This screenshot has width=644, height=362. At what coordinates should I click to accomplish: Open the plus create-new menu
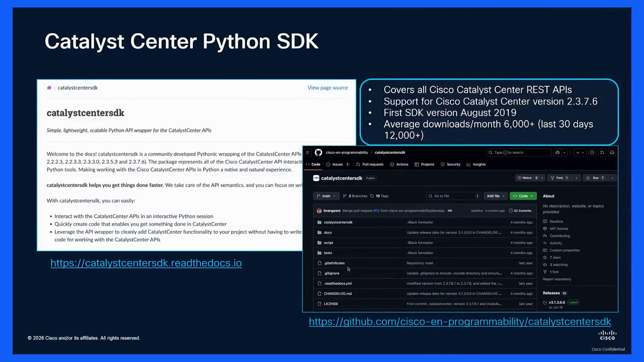point(580,153)
